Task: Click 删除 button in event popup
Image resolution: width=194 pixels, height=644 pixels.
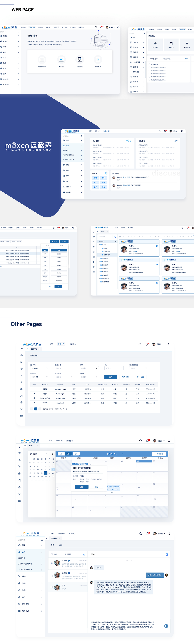Action: [x=97, y=487]
